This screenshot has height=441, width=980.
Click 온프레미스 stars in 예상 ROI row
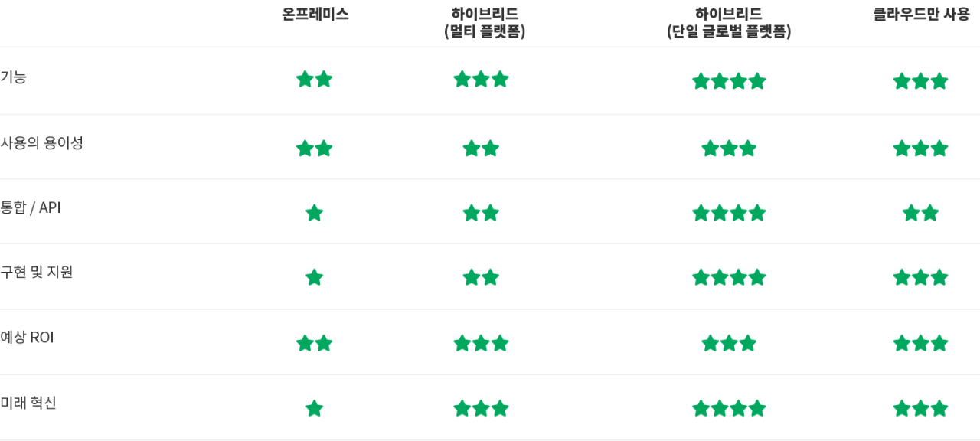pyautogui.click(x=315, y=343)
